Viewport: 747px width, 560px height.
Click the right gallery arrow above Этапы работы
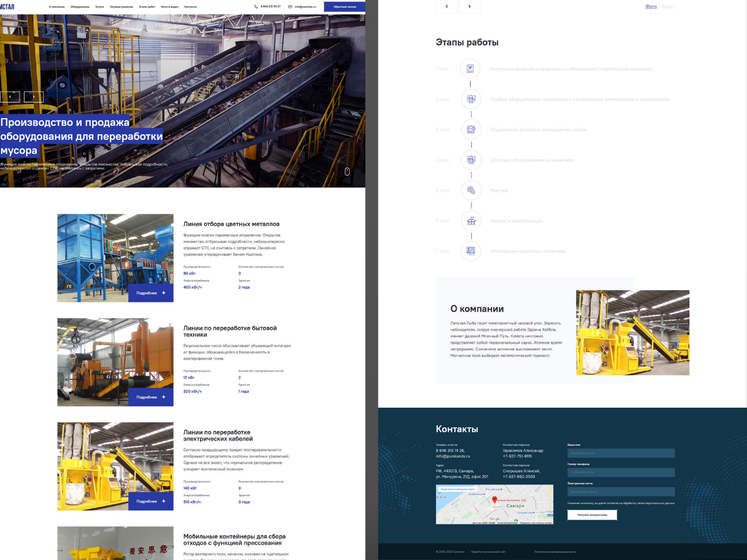point(470,6)
